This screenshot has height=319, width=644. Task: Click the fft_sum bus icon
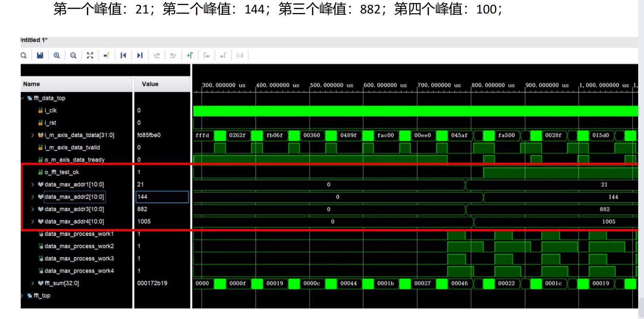click(x=41, y=283)
